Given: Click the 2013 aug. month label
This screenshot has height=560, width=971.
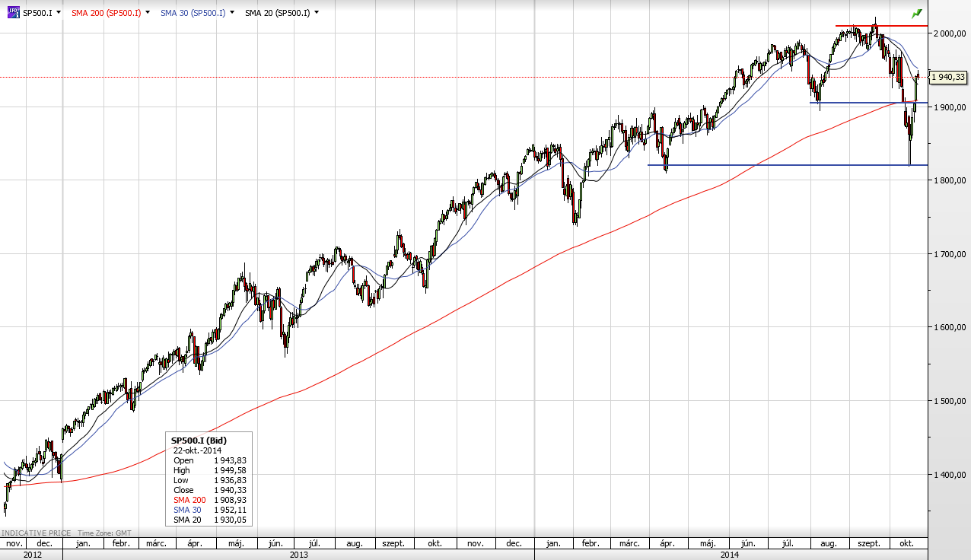Looking at the screenshot, I should pyautogui.click(x=354, y=544).
